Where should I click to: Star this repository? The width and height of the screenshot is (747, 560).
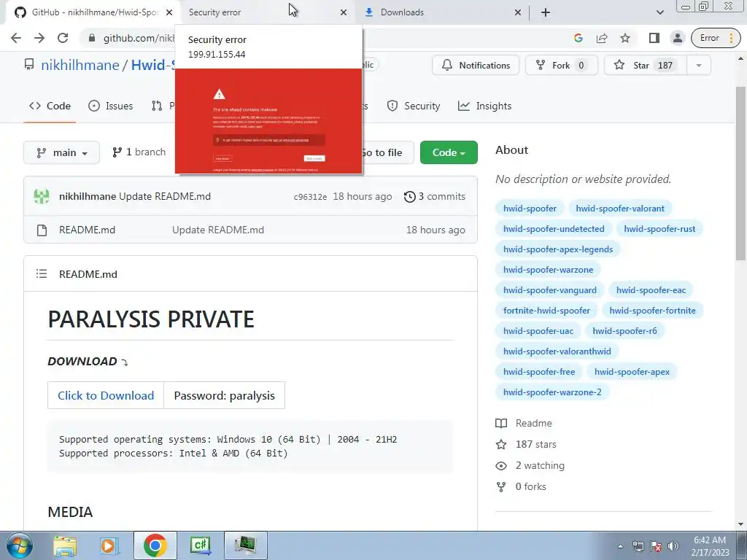point(646,65)
